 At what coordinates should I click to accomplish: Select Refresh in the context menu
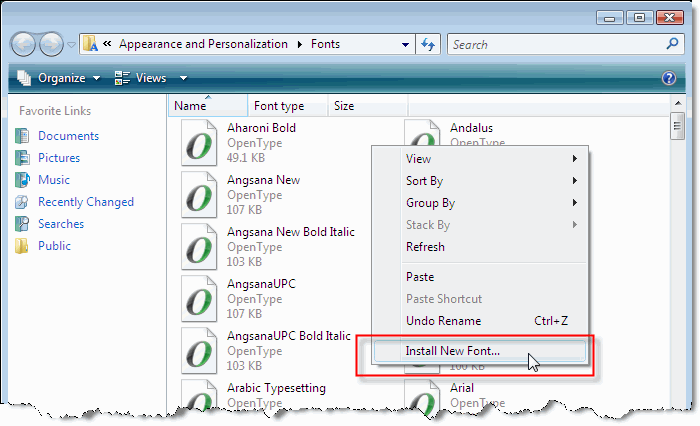click(x=425, y=247)
